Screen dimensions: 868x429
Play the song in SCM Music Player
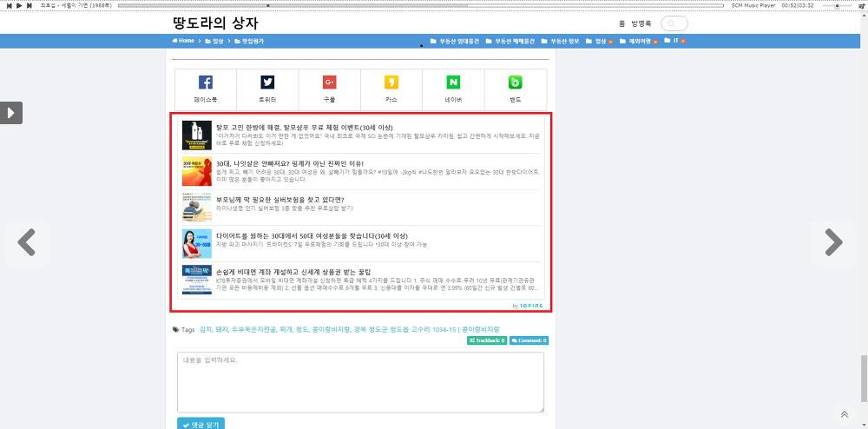pyautogui.click(x=19, y=5)
